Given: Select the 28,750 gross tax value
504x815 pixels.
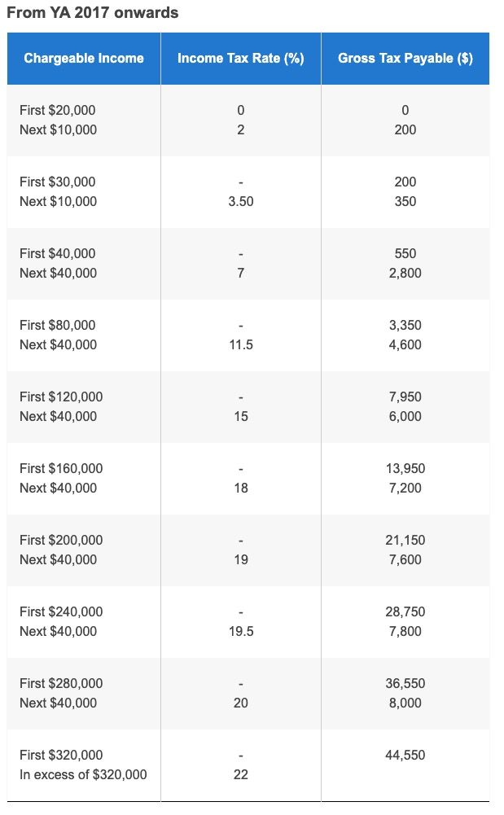Looking at the screenshot, I should [x=405, y=611].
